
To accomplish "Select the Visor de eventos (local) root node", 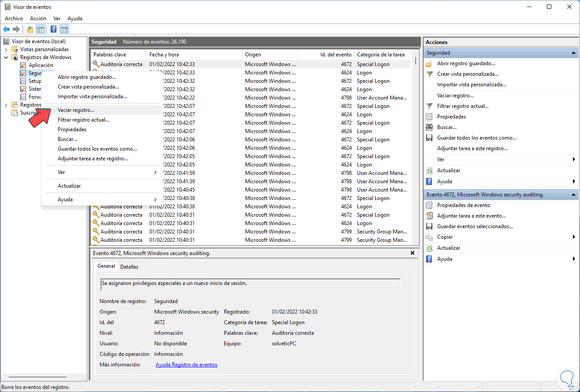I will pos(39,41).
